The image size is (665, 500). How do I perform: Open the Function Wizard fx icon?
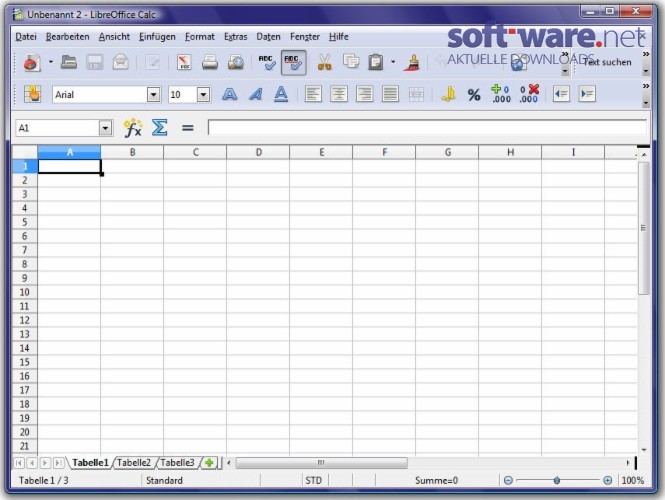(x=133, y=128)
